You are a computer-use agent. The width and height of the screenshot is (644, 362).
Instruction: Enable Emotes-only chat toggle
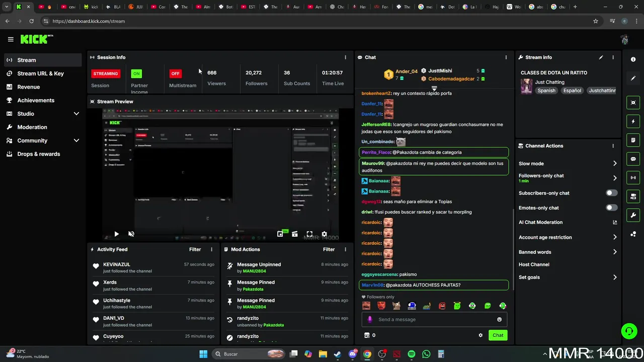[x=611, y=208]
